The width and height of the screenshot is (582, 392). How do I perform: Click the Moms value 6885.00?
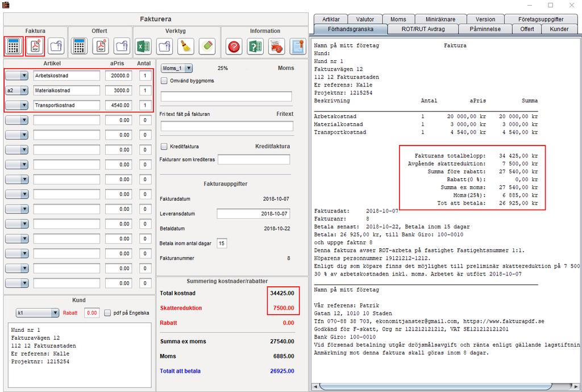point(284,356)
